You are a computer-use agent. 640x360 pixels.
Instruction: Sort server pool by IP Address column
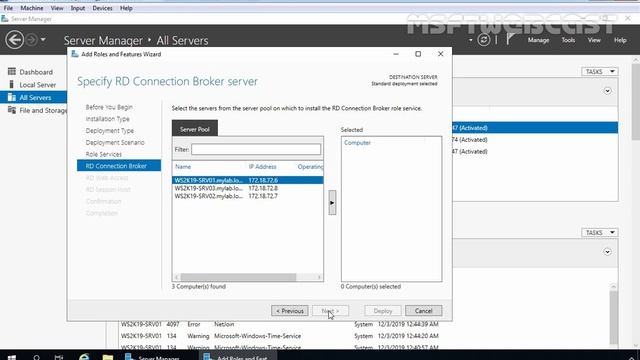(x=262, y=167)
